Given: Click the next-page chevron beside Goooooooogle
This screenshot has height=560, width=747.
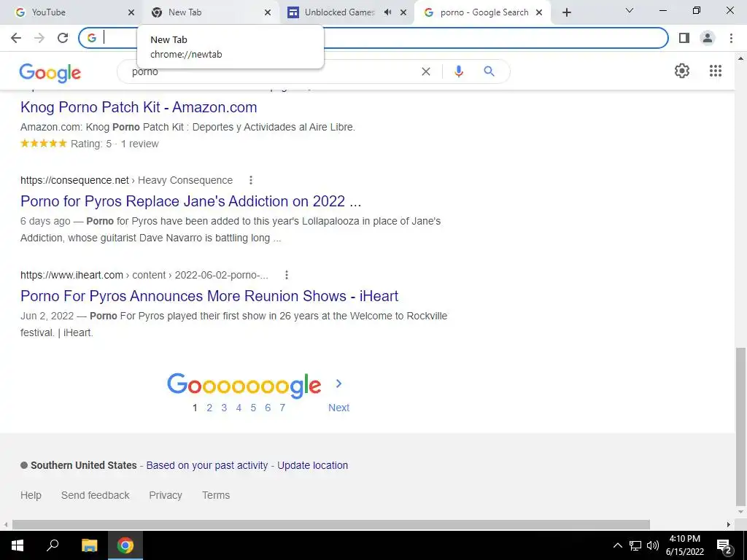Looking at the screenshot, I should (x=338, y=384).
